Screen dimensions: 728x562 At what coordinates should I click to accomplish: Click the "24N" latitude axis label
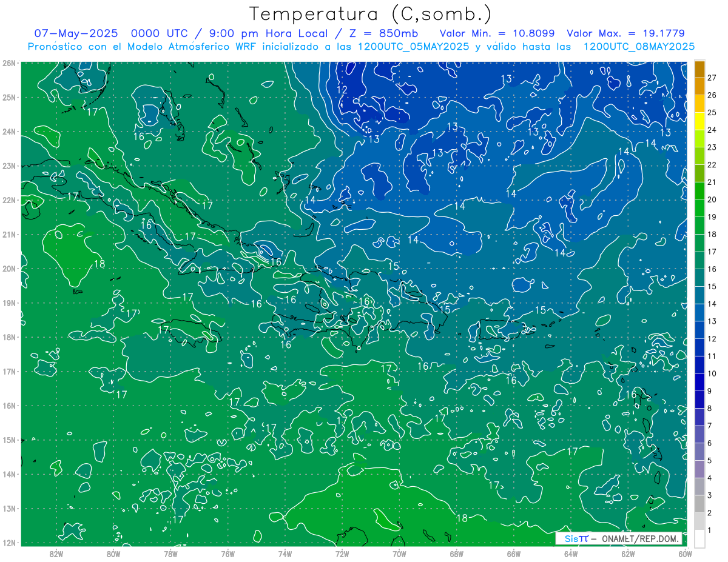tap(9, 132)
